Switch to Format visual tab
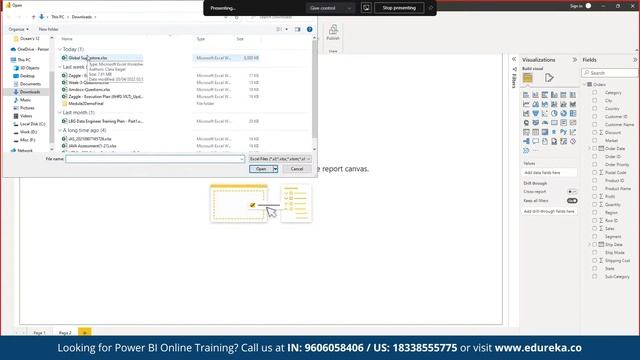Image resolution: width=640 pixels, height=360 pixels. tap(549, 78)
